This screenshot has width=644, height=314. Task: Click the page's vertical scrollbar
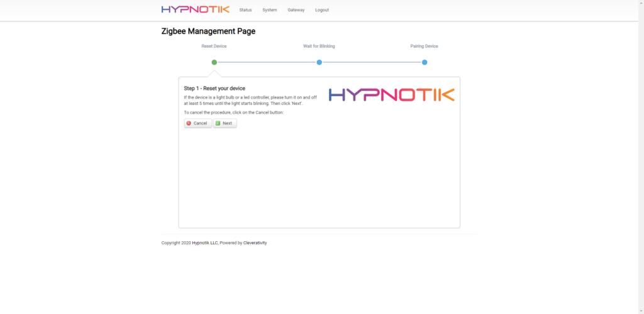tap(641, 157)
